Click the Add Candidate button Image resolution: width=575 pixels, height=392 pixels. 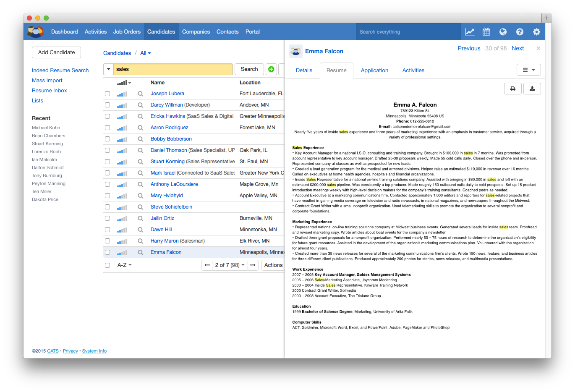(x=56, y=52)
